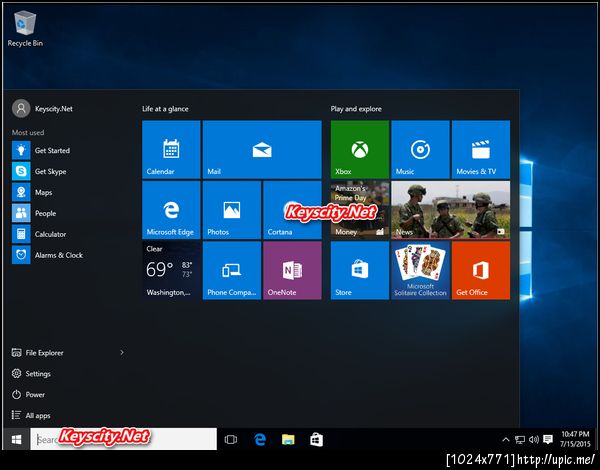Click the Life at a glance heading
The width and height of the screenshot is (600, 470).
[165, 109]
